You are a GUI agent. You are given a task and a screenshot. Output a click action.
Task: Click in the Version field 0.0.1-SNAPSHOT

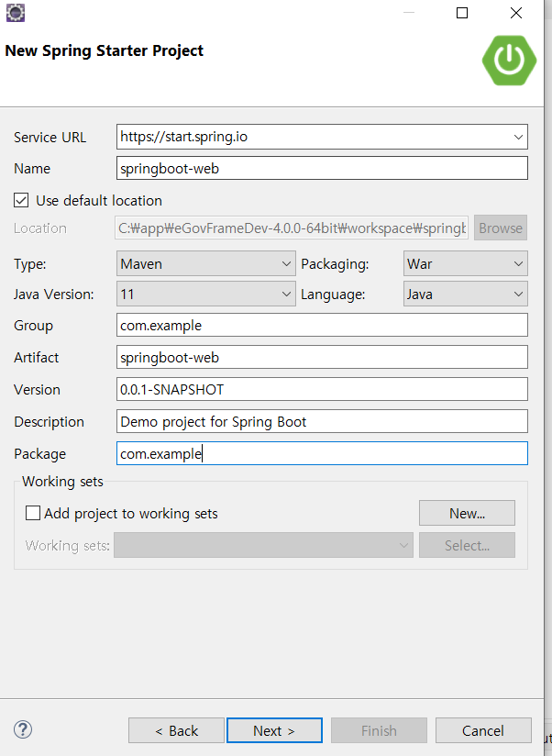tap(322, 389)
